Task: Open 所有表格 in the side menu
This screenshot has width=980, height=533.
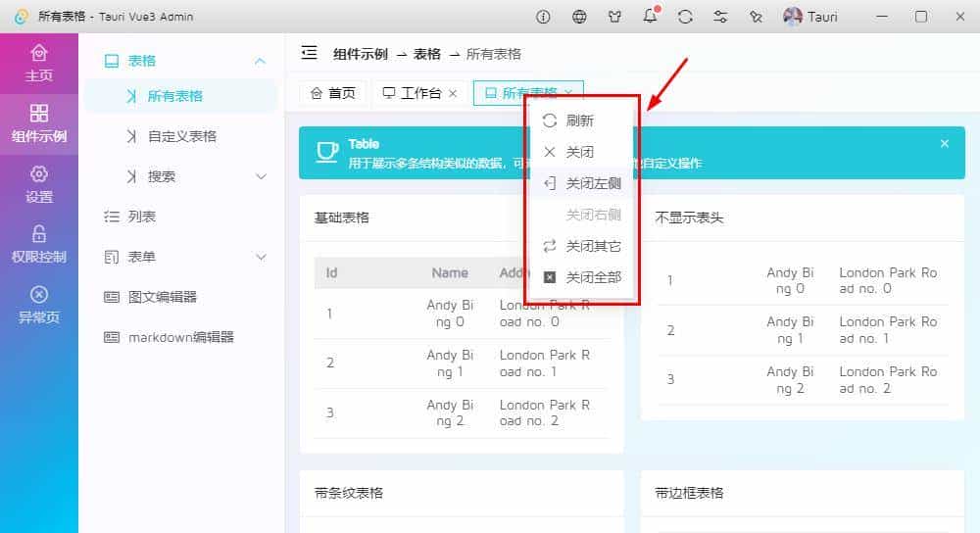Action: 180,96
